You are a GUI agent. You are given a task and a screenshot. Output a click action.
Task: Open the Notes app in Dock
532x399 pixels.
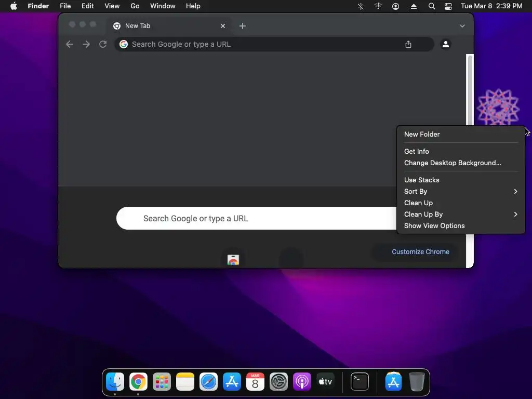(x=185, y=382)
